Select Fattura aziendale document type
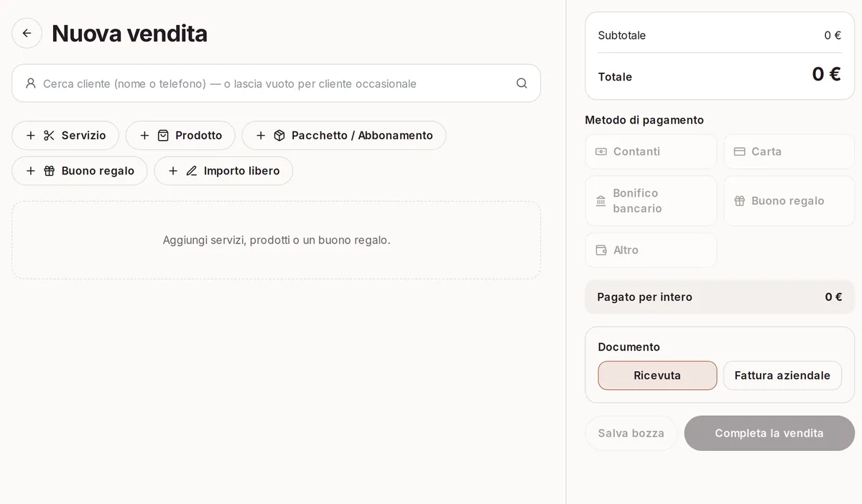Viewport: 862px width, 504px height. click(x=782, y=375)
